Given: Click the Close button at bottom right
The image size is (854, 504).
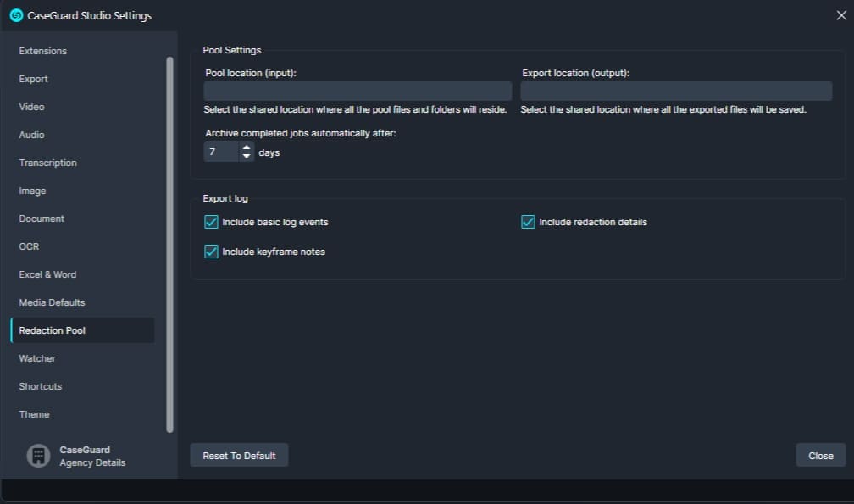Looking at the screenshot, I should tap(820, 456).
